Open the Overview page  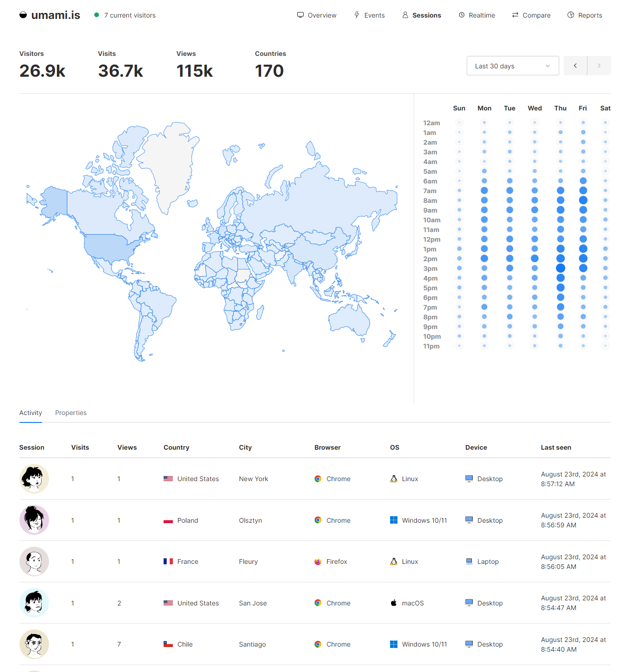click(x=317, y=15)
